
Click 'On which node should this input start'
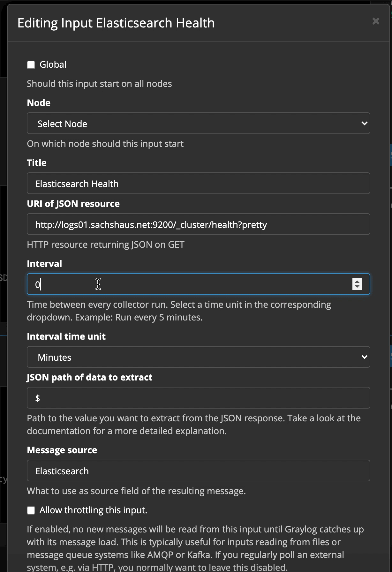(105, 144)
